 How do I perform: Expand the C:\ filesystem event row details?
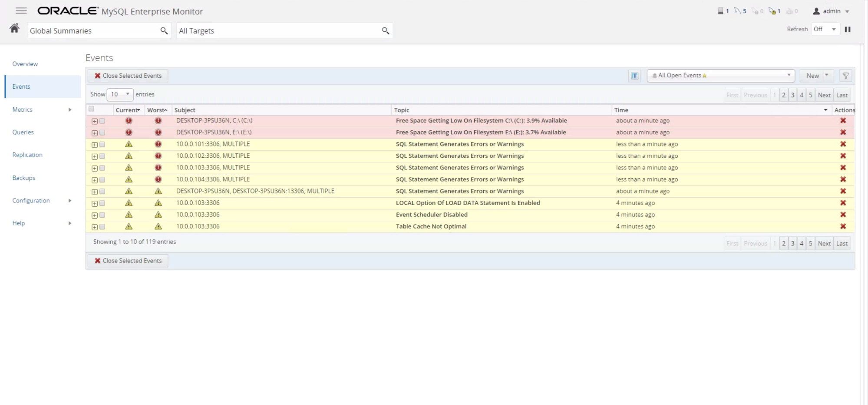coord(94,121)
